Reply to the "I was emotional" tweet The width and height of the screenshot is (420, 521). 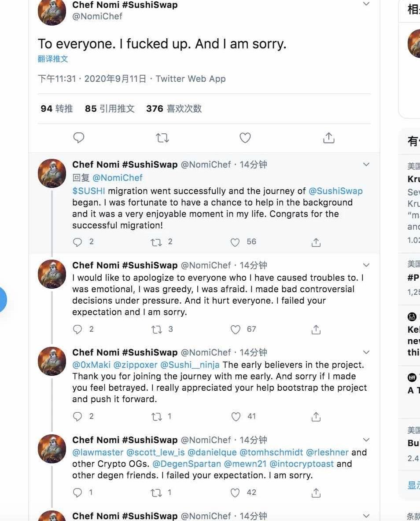pos(77,330)
